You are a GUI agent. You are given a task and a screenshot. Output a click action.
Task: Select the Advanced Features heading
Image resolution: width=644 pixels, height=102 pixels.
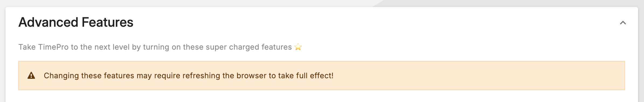click(76, 22)
